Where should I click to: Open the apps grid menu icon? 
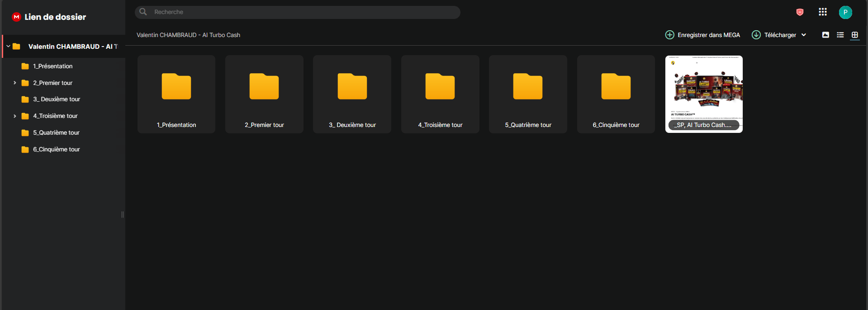click(823, 12)
